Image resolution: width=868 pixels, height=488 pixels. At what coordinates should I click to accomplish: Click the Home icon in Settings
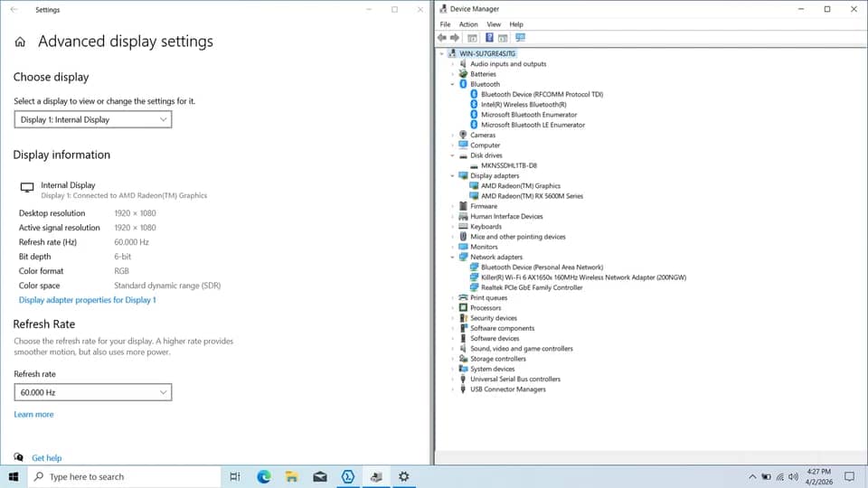coord(20,42)
